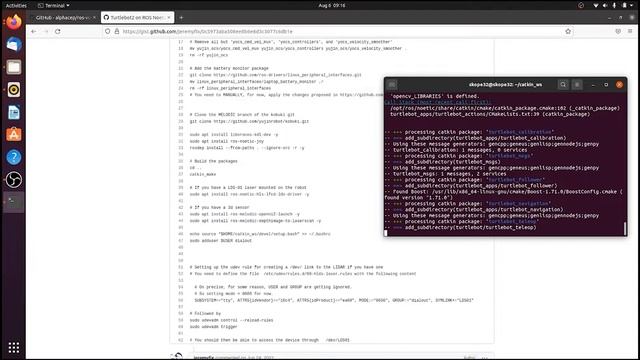The image size is (640, 360).
Task: Click the terminal title bar 'catkin_ws'
Action: pyautogui.click(x=505, y=84)
